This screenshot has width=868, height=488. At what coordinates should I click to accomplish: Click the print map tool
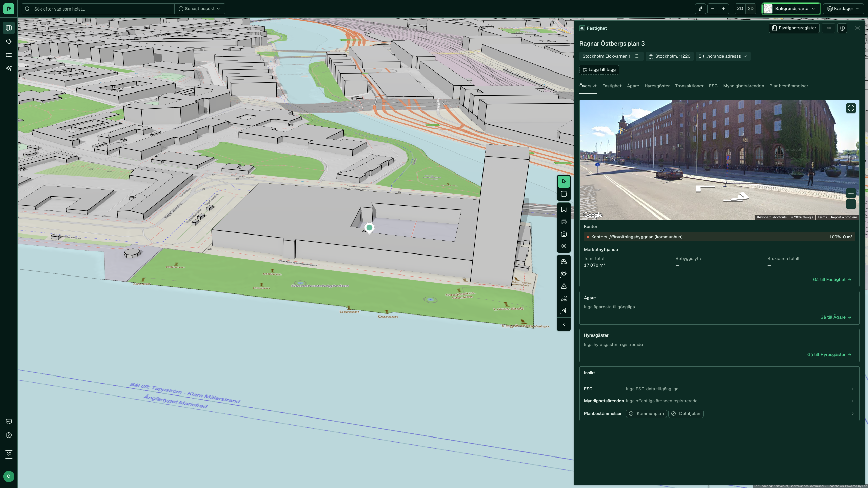coord(564,222)
